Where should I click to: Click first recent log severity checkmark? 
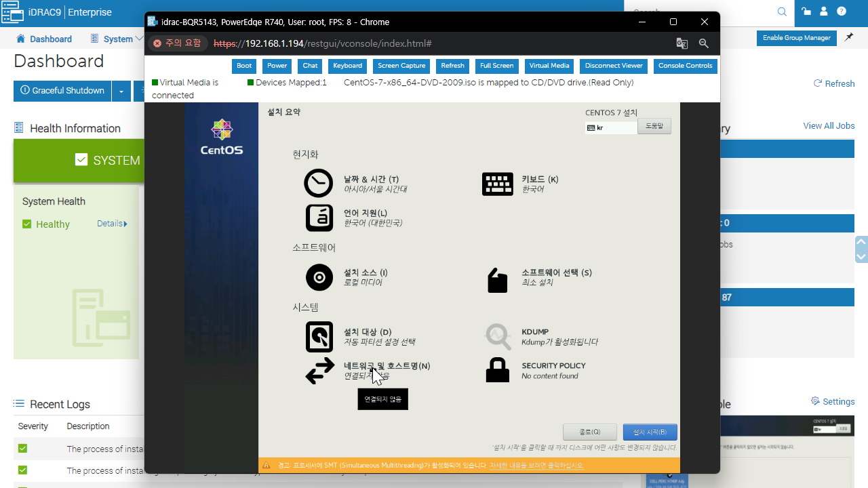point(22,449)
